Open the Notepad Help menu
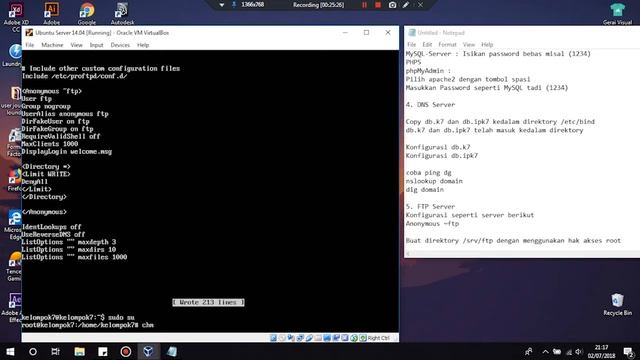This screenshot has height=360, width=640. point(487,44)
